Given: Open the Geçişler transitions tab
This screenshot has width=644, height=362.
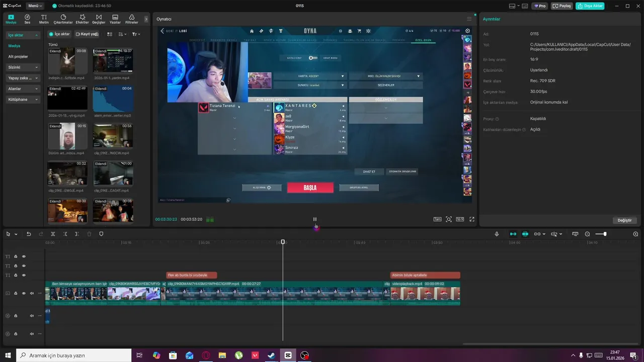Looking at the screenshot, I should (x=99, y=19).
